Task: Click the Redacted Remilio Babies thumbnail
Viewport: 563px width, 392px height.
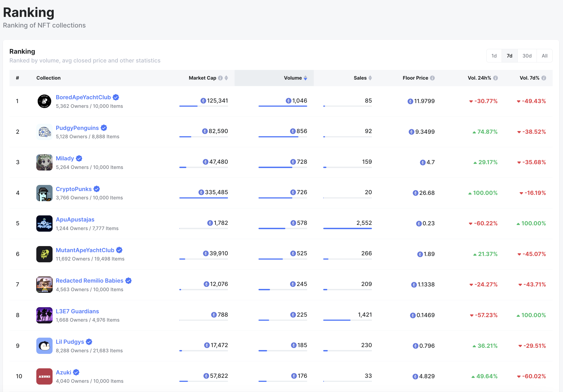Action: point(44,285)
